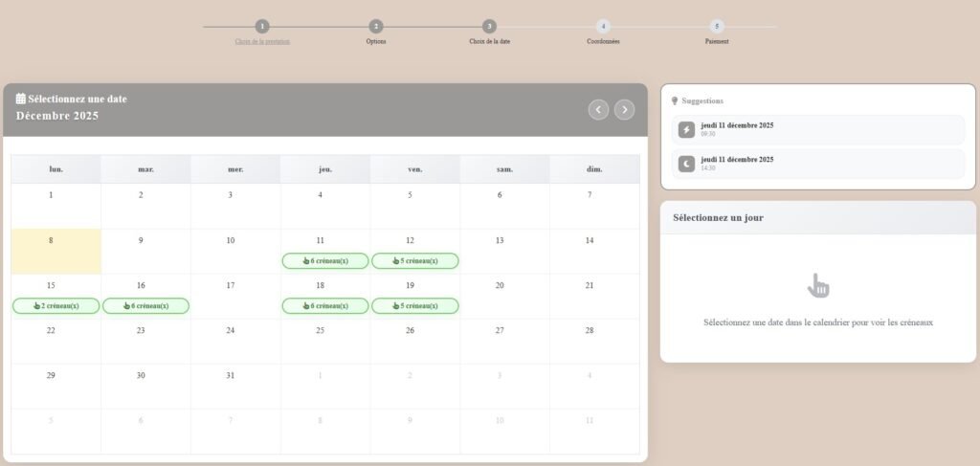This screenshot has height=466, width=980.
Task: Click the pointing hand icon in the slots panel
Action: [817, 285]
